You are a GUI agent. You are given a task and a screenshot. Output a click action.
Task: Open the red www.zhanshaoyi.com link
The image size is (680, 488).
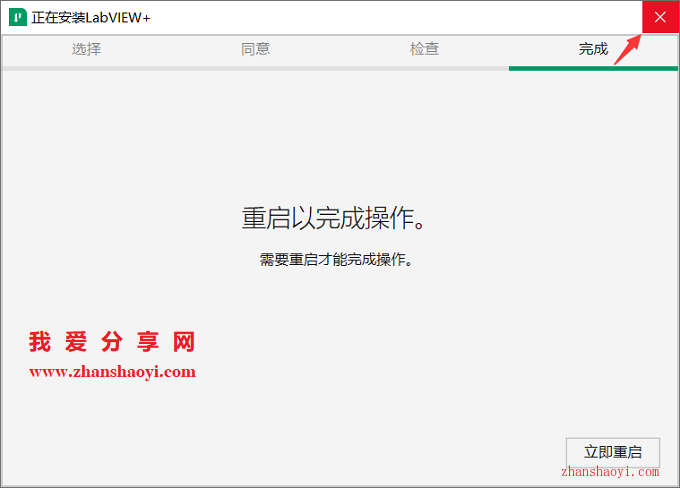pos(112,372)
